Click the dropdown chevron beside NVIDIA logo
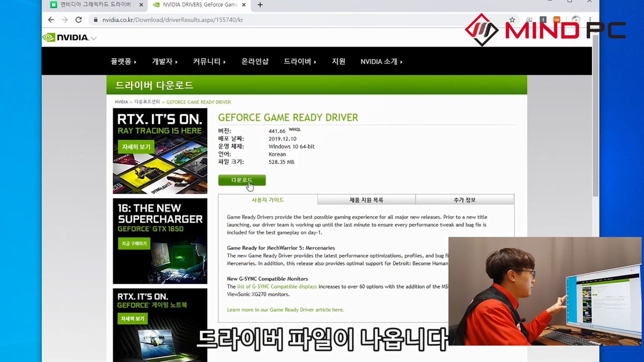The width and height of the screenshot is (644, 362). 94,38
